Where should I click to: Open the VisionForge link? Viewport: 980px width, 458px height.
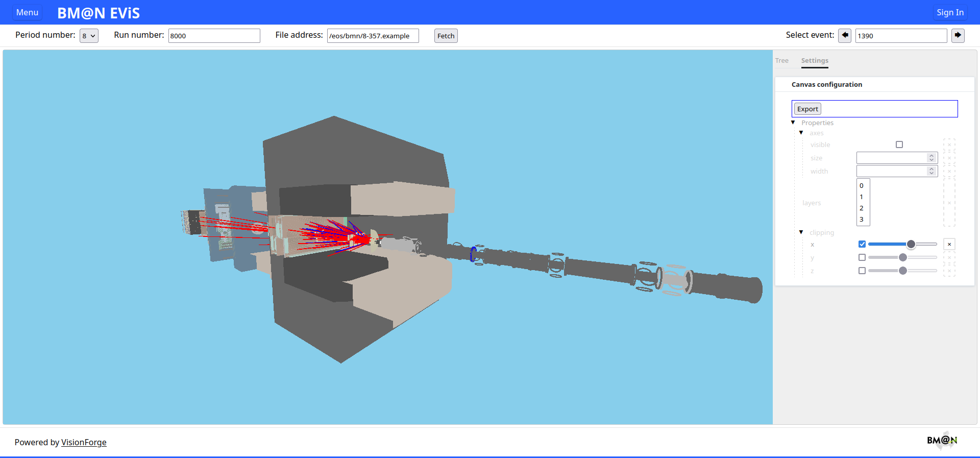pyautogui.click(x=84, y=443)
